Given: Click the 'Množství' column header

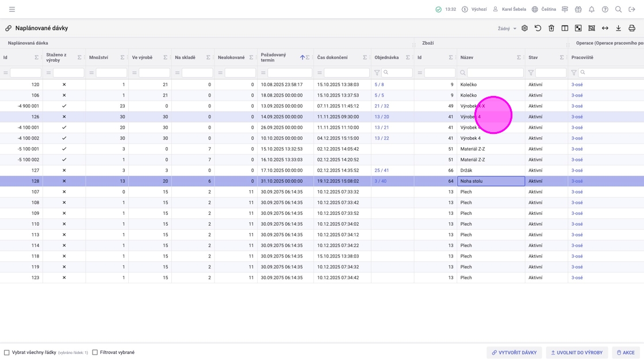Looking at the screenshot, I should click(98, 57).
